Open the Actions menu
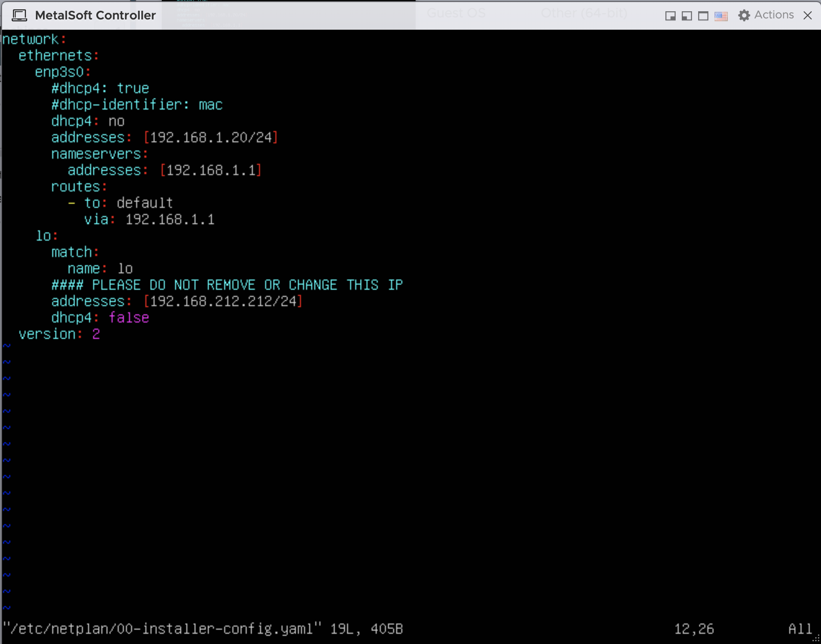 coord(773,15)
